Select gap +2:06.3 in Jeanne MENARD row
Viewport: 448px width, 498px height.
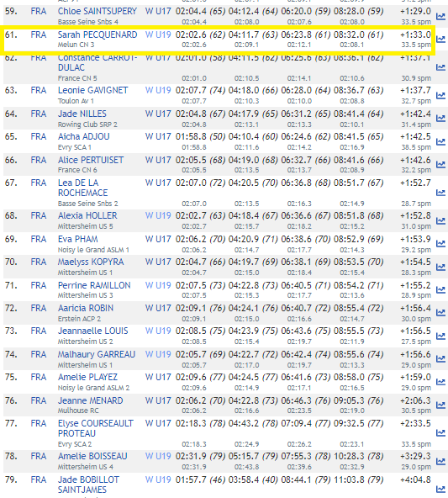(x=415, y=400)
